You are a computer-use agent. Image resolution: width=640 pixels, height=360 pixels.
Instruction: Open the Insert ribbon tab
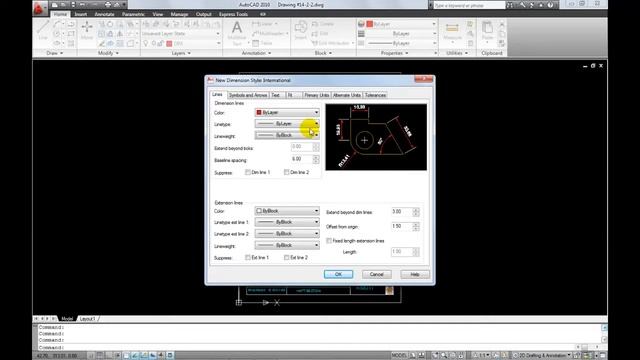pyautogui.click(x=80, y=14)
